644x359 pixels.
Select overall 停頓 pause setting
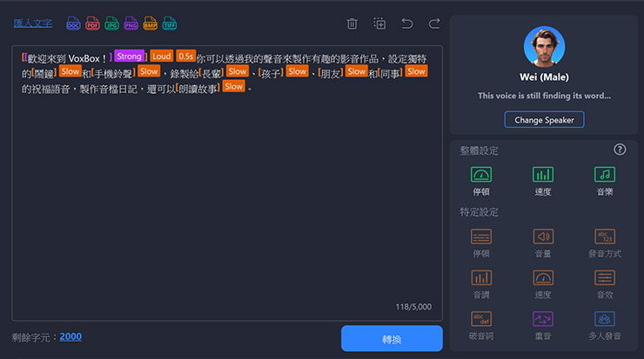point(481,181)
